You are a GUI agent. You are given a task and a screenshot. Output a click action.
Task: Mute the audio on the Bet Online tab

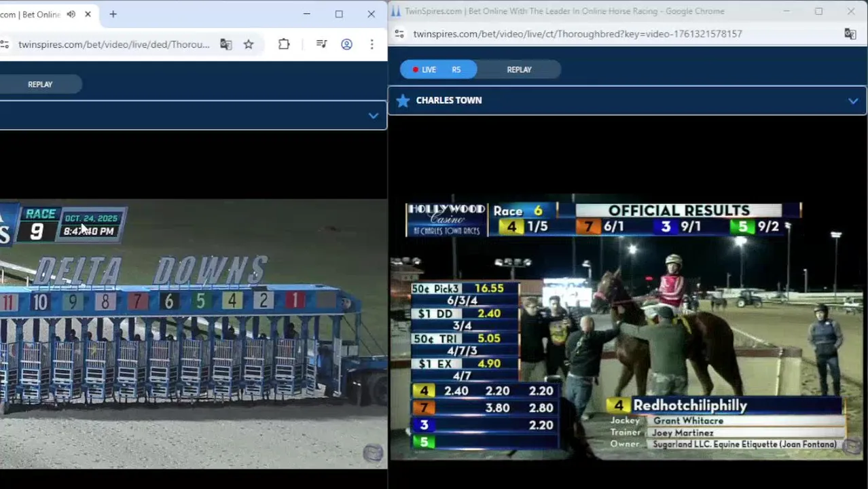[x=71, y=14]
